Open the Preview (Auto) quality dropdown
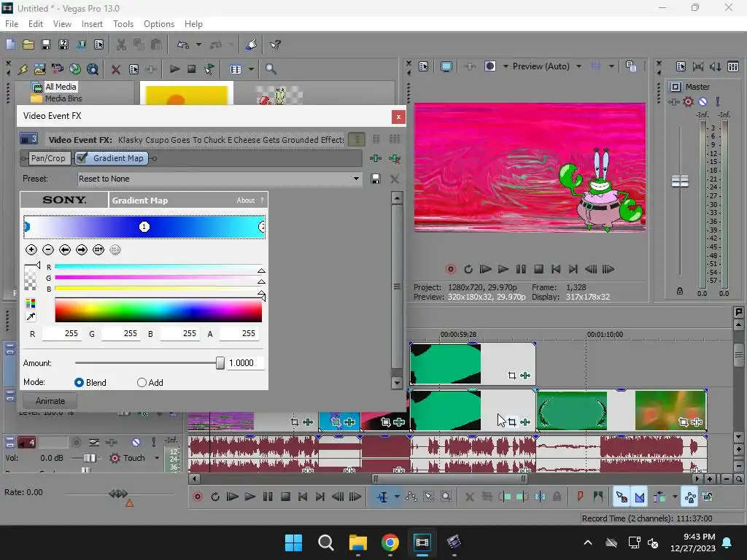Screen dimensions: 747x560 pos(578,66)
